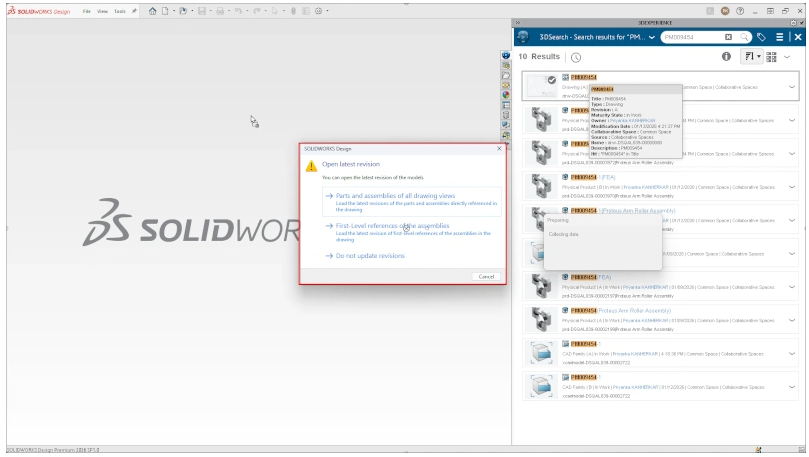Expand chevron of last CAD Family B result row
This screenshot has height=457, width=809.
(x=791, y=387)
